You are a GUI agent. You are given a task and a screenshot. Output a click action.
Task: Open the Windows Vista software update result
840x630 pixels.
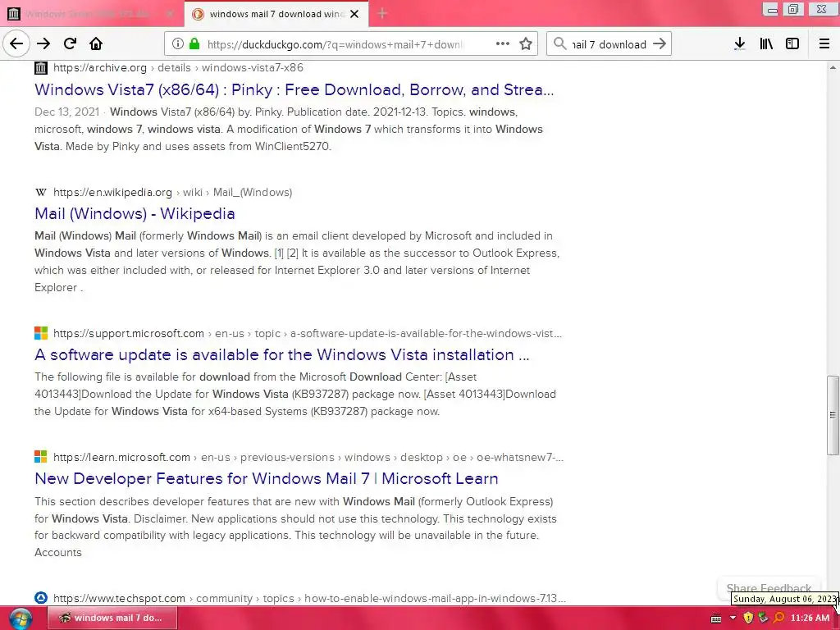pyautogui.click(x=282, y=354)
